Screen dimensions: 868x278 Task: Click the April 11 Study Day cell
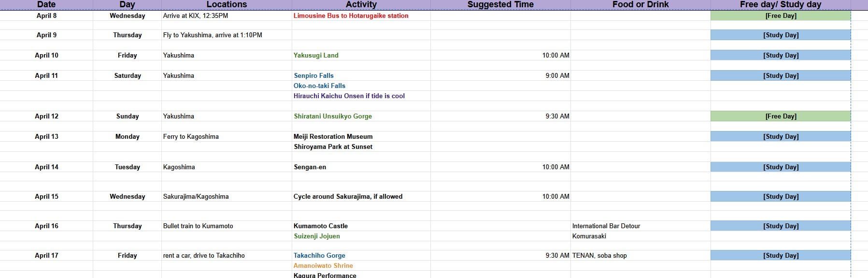point(781,75)
